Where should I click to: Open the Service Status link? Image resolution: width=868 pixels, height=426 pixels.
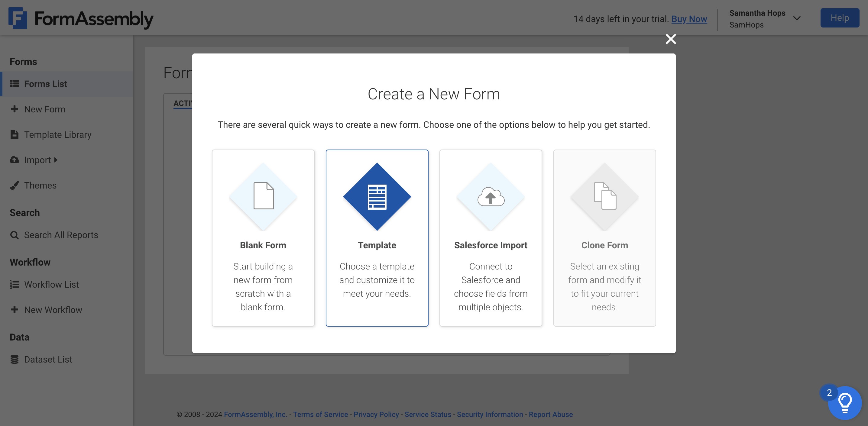pos(428,415)
